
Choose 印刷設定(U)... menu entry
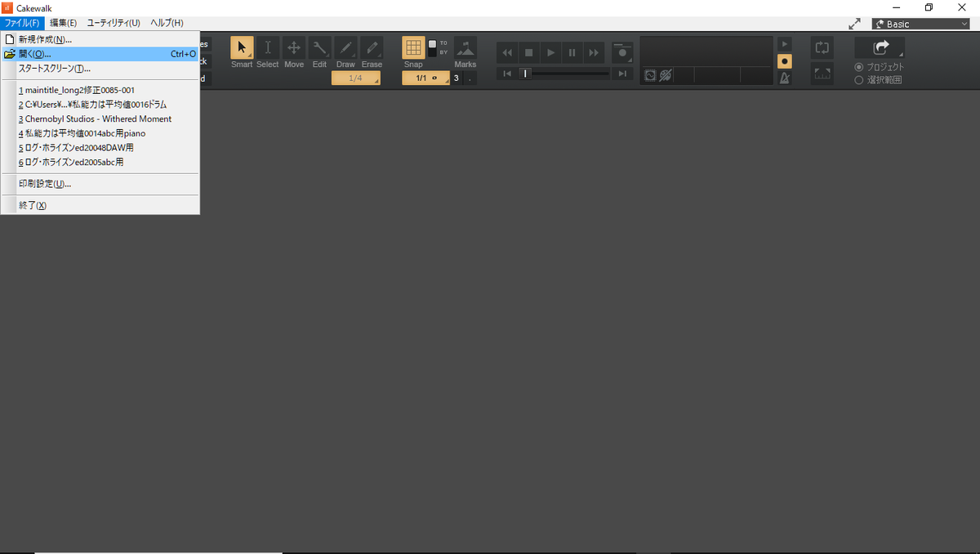pos(100,184)
